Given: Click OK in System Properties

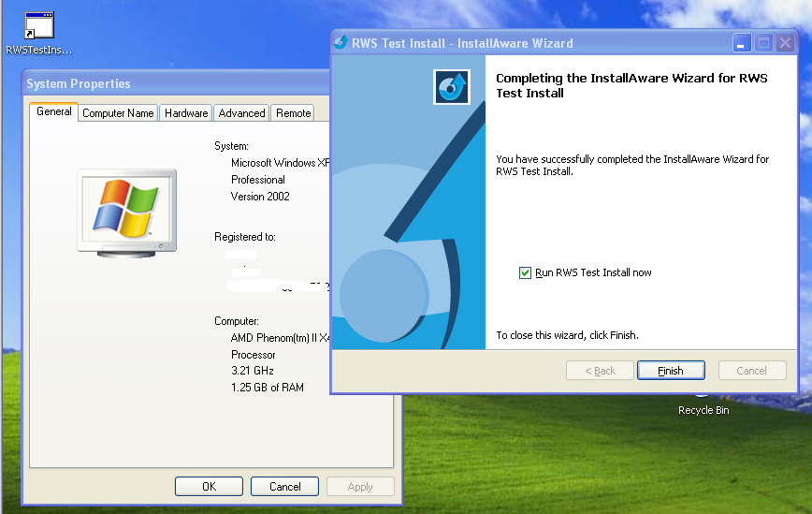Looking at the screenshot, I should pyautogui.click(x=209, y=487).
